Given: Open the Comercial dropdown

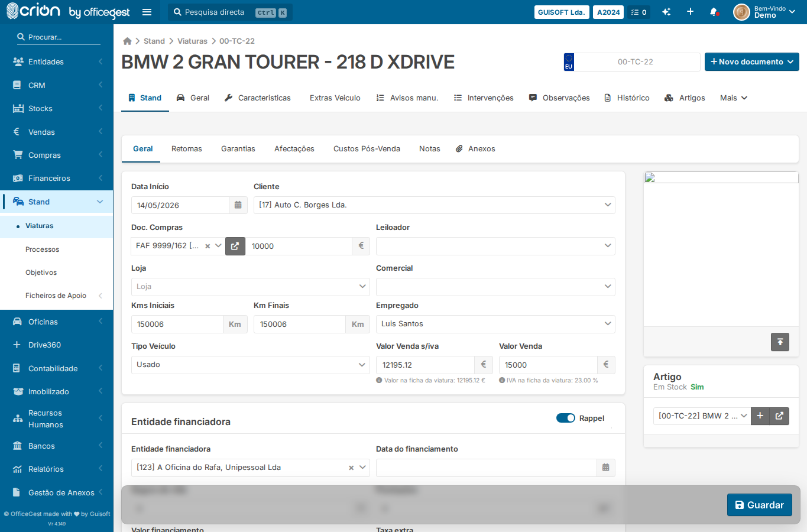Looking at the screenshot, I should (x=495, y=287).
